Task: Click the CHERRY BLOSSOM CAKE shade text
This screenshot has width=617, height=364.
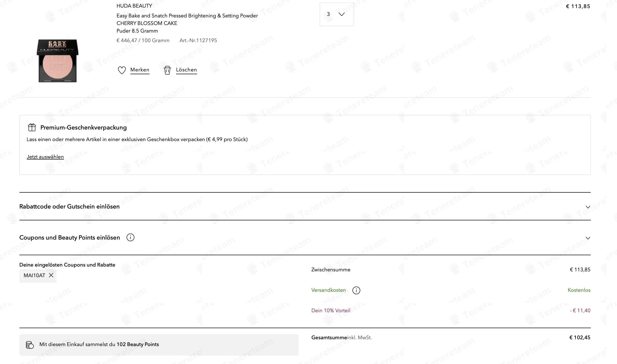Action: pyautogui.click(x=147, y=23)
